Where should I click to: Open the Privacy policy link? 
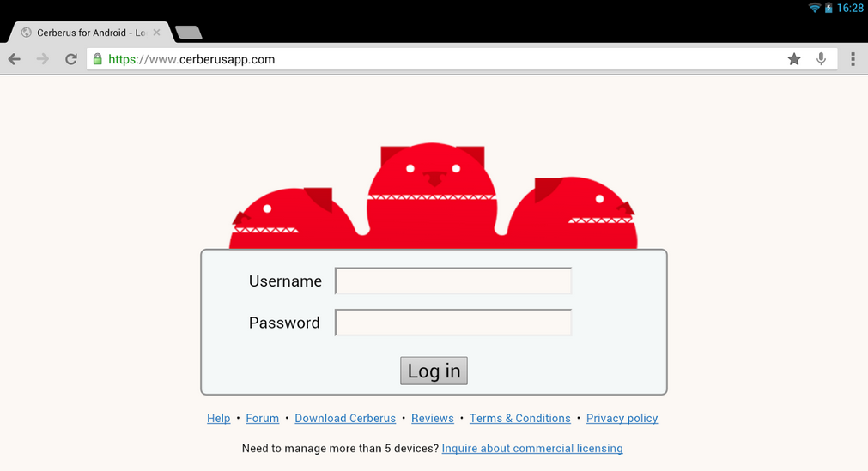[x=622, y=419]
